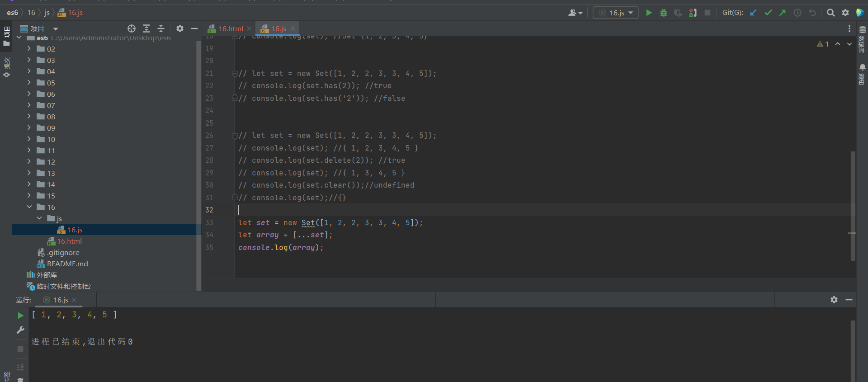Click the greyed-out Stop button in top toolbar
The height and width of the screenshot is (382, 868).
(708, 13)
